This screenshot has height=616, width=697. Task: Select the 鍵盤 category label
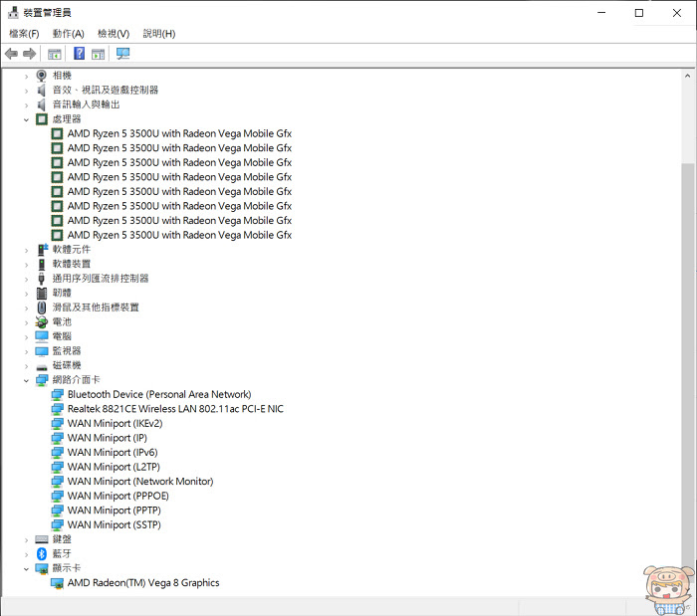click(x=62, y=539)
